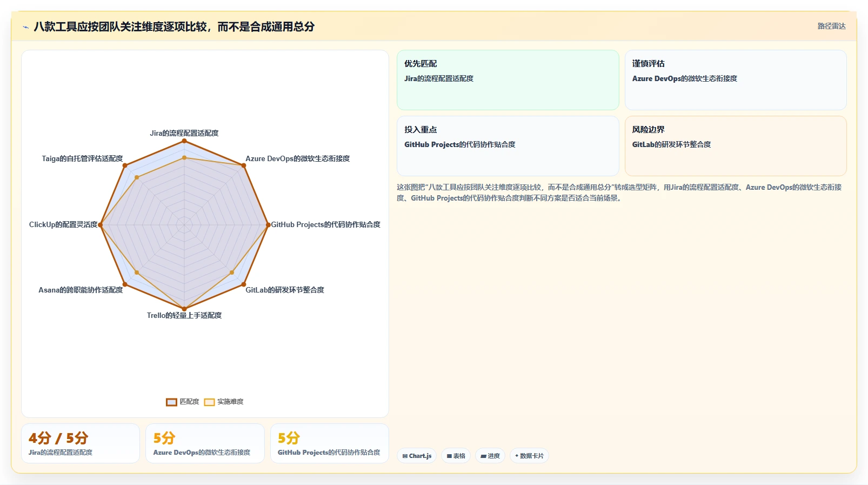Click the Trello vertex data point on radar
The width and height of the screenshot is (868, 485).
(184, 309)
